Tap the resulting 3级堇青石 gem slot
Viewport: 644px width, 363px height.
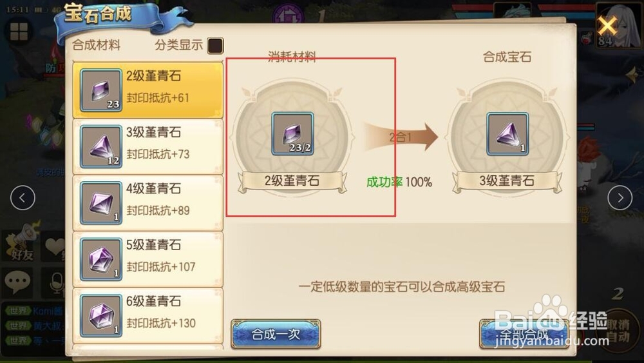(x=507, y=134)
